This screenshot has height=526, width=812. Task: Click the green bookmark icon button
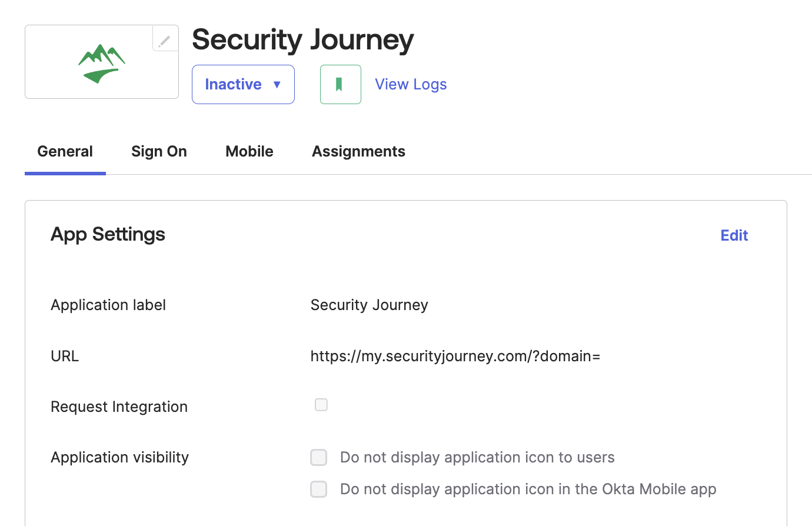click(340, 85)
